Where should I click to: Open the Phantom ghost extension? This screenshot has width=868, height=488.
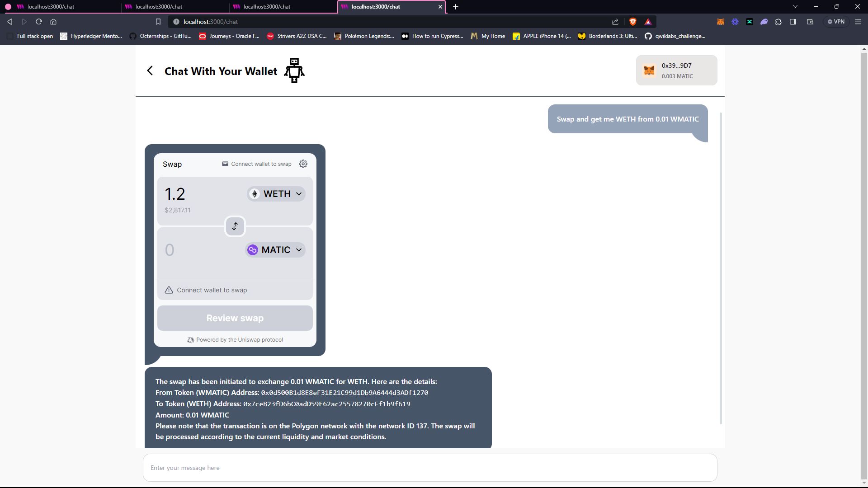coord(764,22)
